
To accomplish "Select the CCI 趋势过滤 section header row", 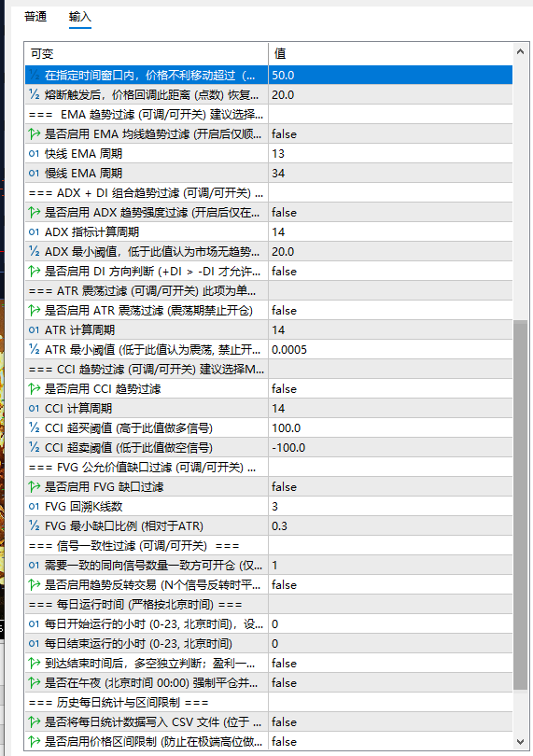I will [x=269, y=369].
